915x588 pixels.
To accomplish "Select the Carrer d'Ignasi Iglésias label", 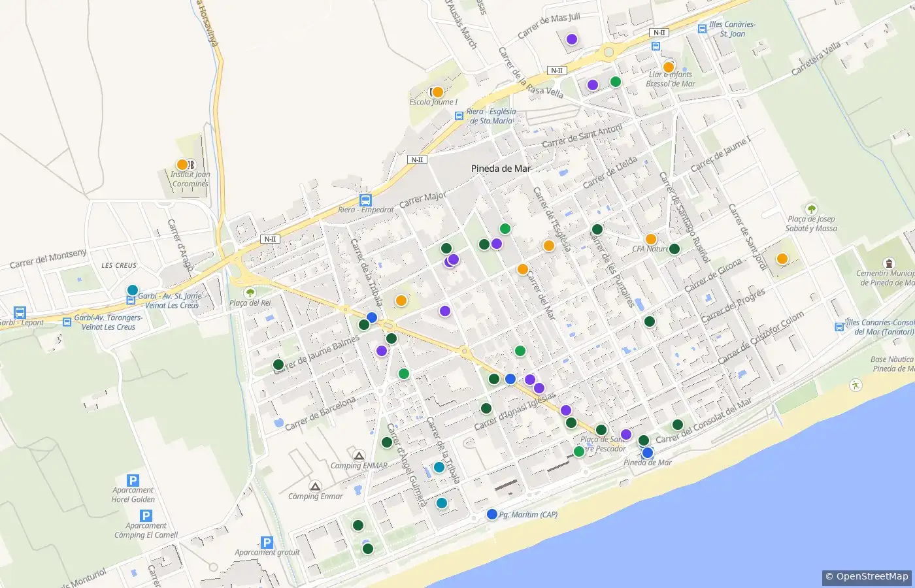I will click(515, 412).
